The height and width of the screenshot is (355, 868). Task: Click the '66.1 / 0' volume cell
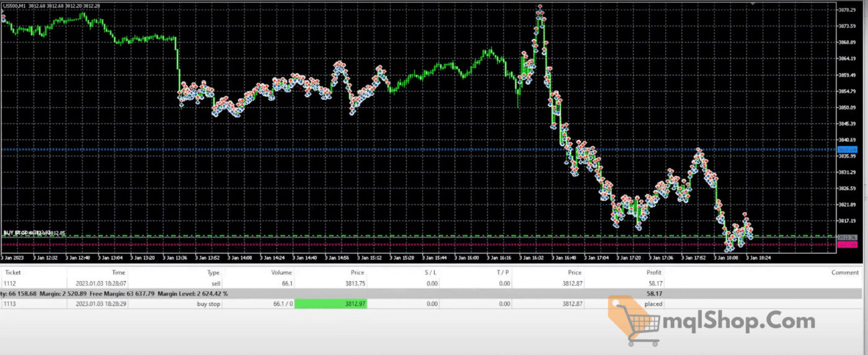click(x=283, y=304)
